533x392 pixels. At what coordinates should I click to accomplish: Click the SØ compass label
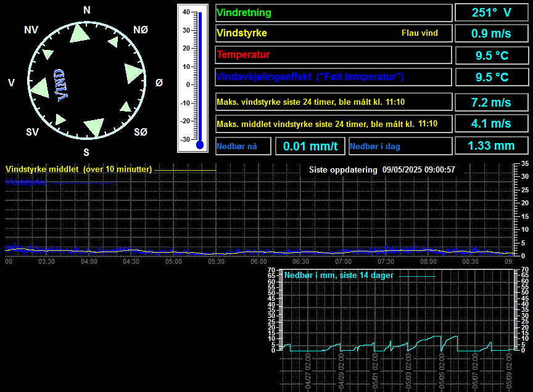tap(141, 132)
